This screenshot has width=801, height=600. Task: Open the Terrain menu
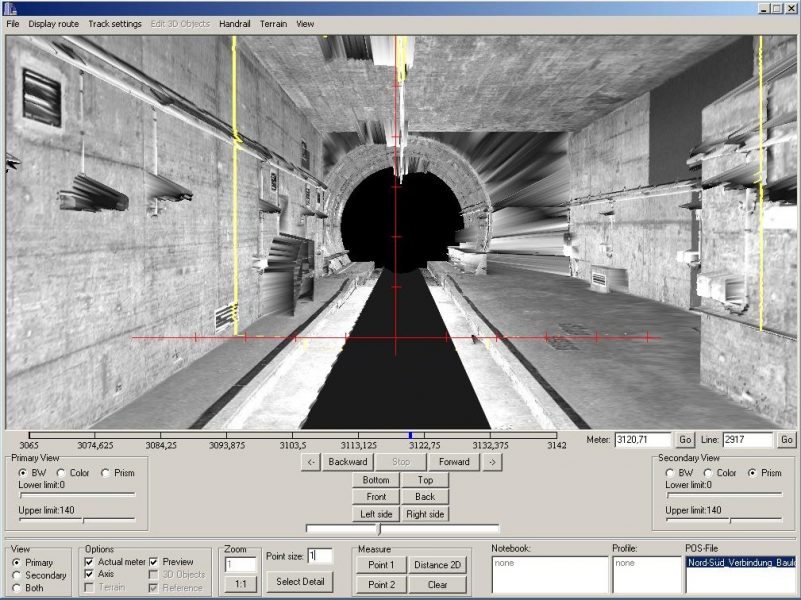coord(273,23)
